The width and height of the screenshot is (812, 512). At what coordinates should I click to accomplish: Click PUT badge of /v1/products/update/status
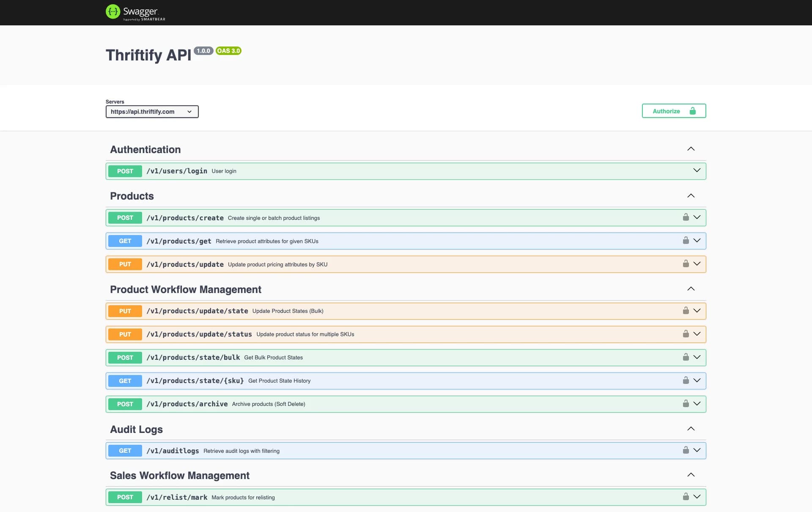click(125, 334)
